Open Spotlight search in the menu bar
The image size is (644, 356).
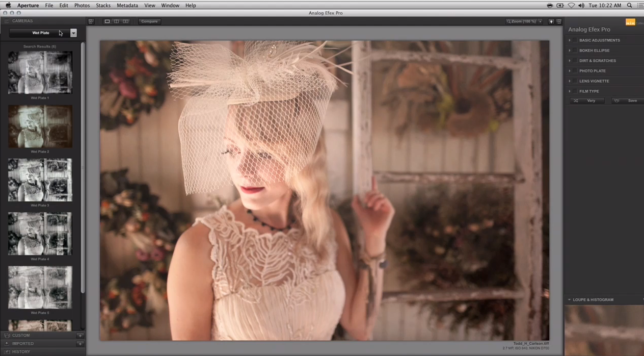629,5
